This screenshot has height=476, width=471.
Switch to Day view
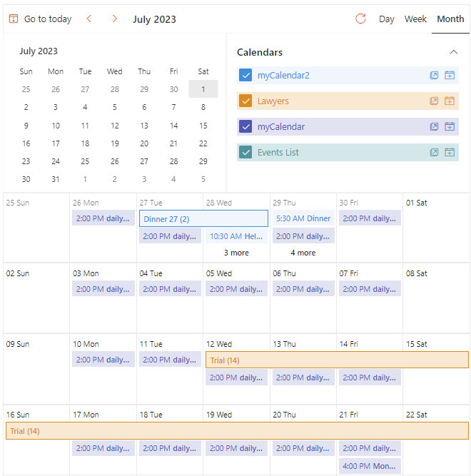[386, 19]
